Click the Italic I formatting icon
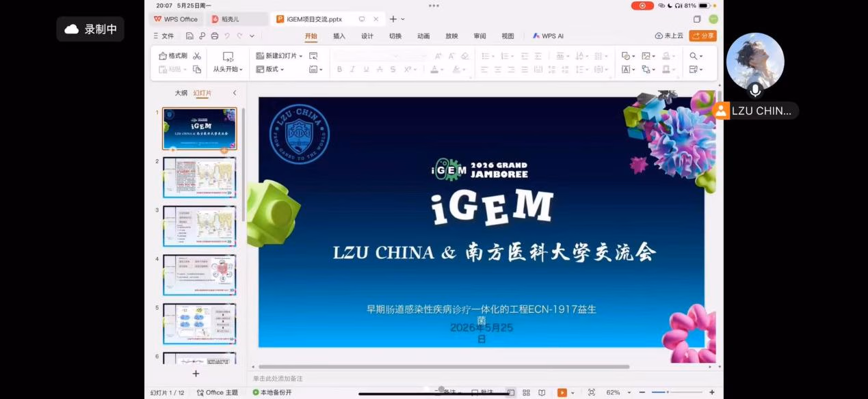The height and width of the screenshot is (399, 868). 352,69
